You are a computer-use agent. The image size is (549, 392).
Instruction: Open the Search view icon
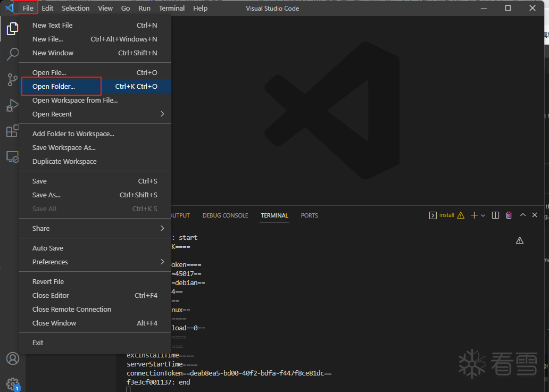[13, 54]
